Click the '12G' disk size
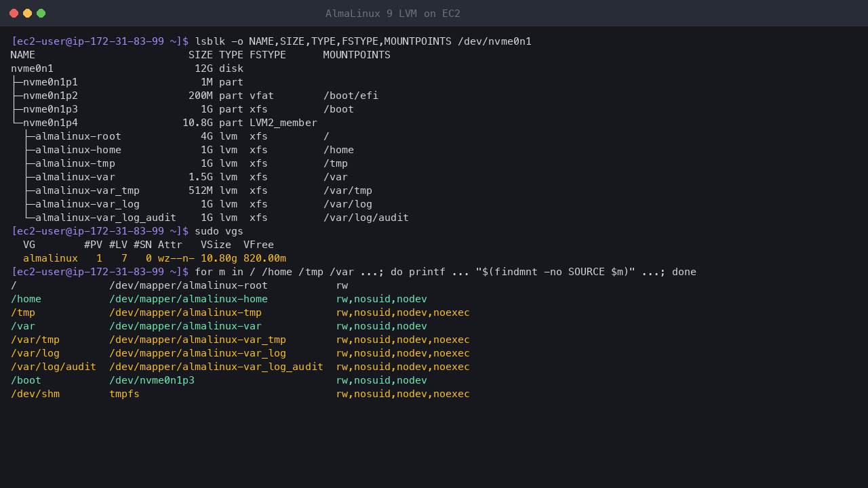This screenshot has width=868, height=488. [203, 68]
